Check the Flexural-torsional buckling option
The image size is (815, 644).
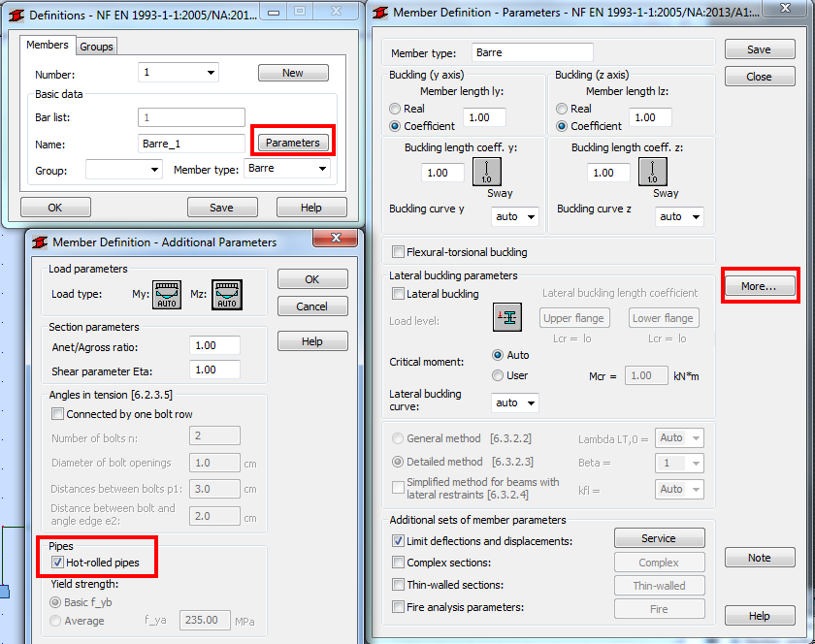click(x=398, y=251)
